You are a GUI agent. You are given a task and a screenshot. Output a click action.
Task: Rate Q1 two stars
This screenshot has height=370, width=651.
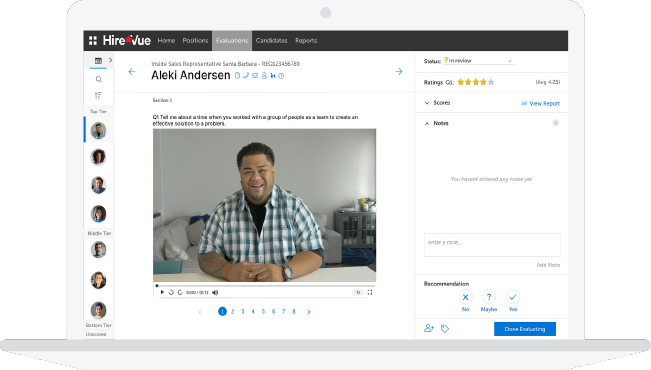468,82
